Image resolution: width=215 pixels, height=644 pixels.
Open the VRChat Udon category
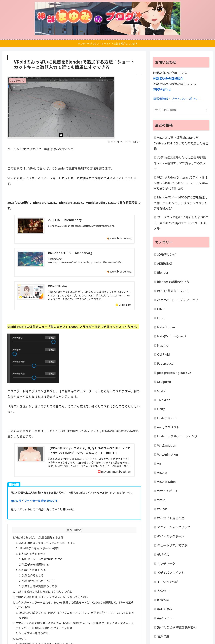[x=166, y=482]
